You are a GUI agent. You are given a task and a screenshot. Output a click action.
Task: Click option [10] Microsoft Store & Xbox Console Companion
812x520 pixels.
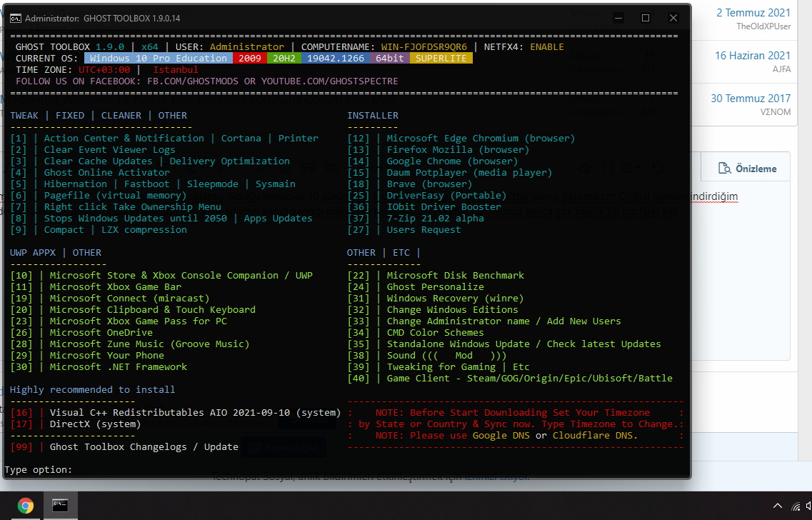(161, 276)
